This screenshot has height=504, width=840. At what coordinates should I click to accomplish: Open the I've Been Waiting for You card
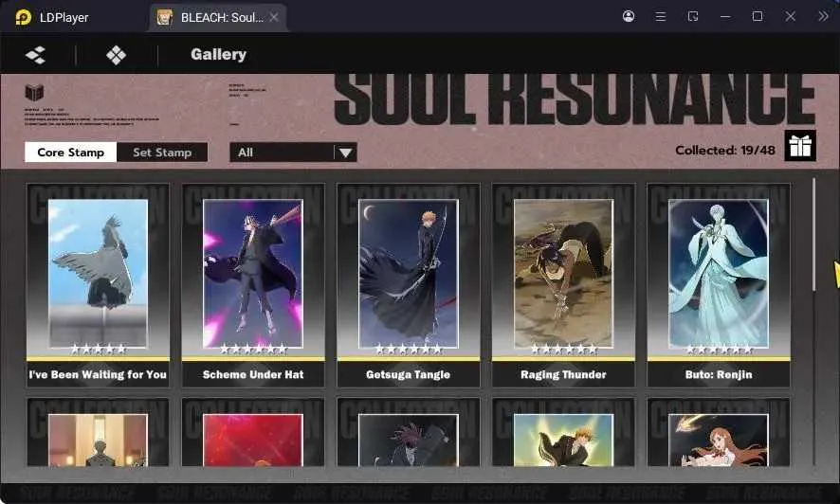point(98,285)
